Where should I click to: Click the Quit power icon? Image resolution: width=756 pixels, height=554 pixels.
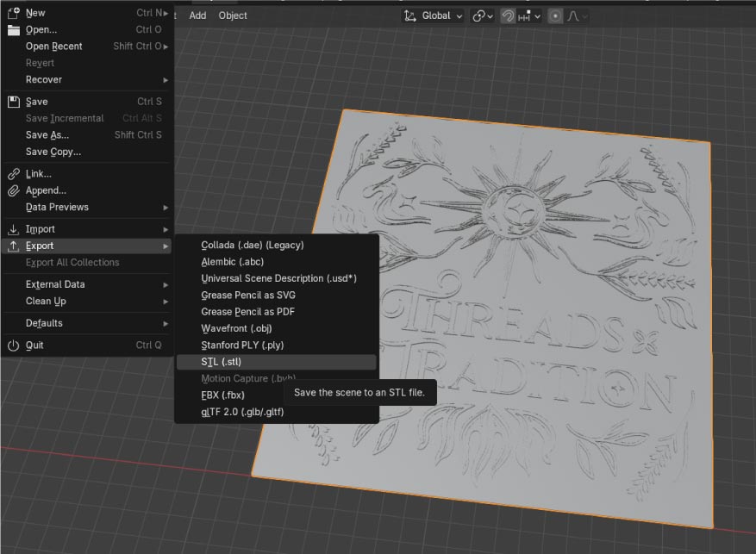14,345
